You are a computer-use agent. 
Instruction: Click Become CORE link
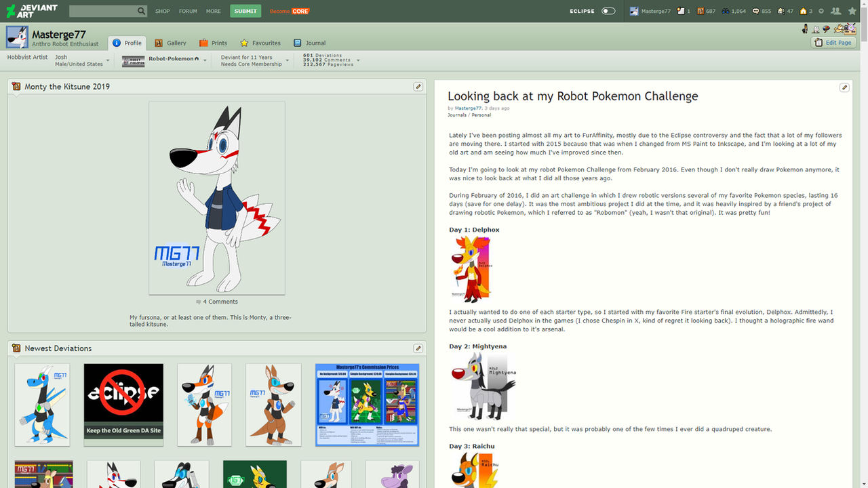pyautogui.click(x=290, y=12)
